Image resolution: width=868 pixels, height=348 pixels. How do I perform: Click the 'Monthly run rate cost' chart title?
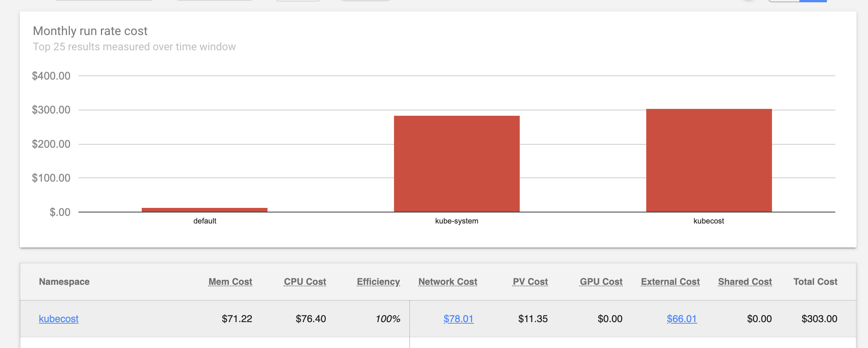pyautogui.click(x=90, y=31)
